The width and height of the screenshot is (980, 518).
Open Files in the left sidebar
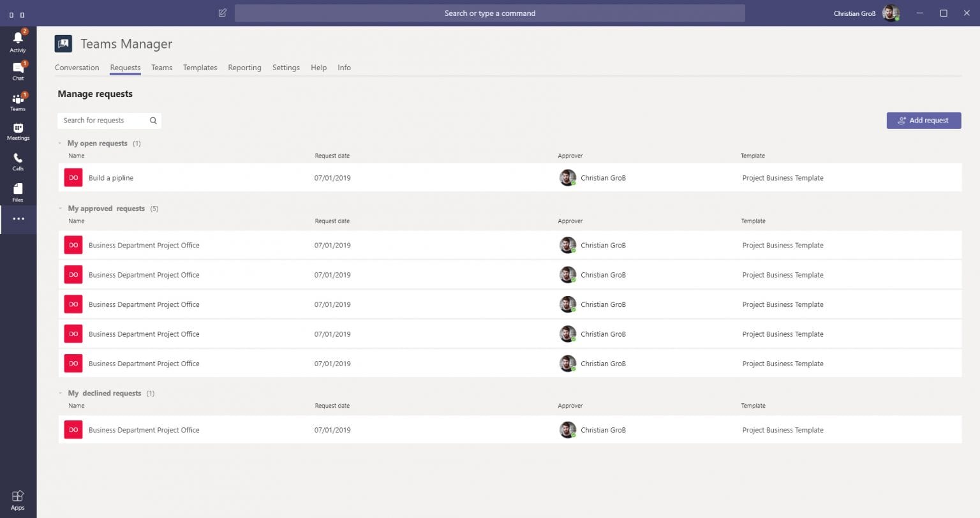(18, 193)
